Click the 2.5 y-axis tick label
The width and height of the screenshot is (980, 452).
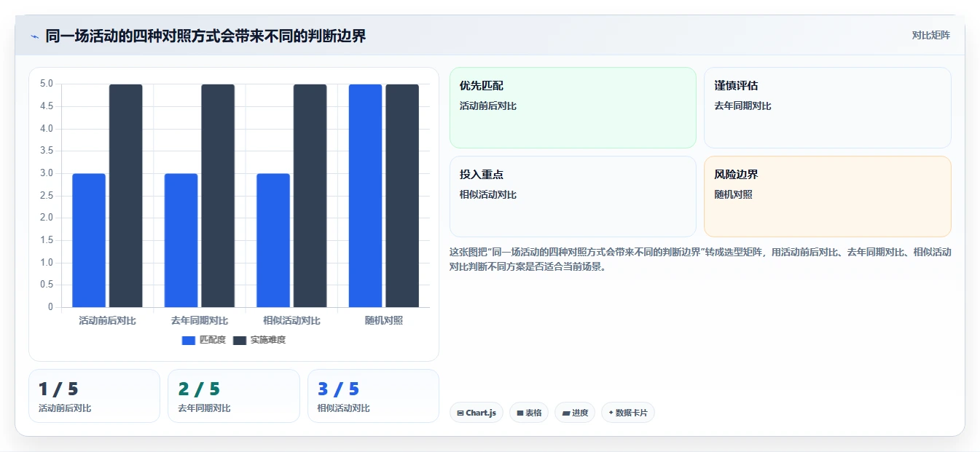(x=46, y=195)
